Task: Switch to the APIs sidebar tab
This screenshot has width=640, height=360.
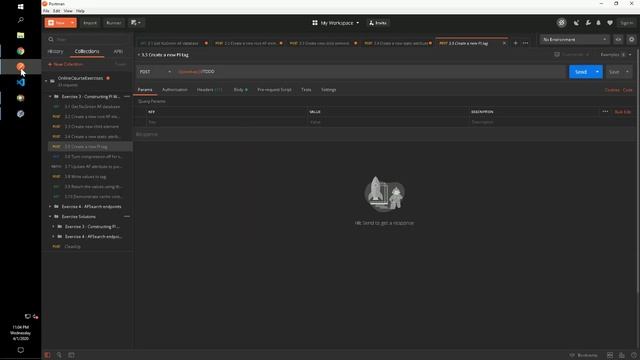Action: pyautogui.click(x=118, y=51)
